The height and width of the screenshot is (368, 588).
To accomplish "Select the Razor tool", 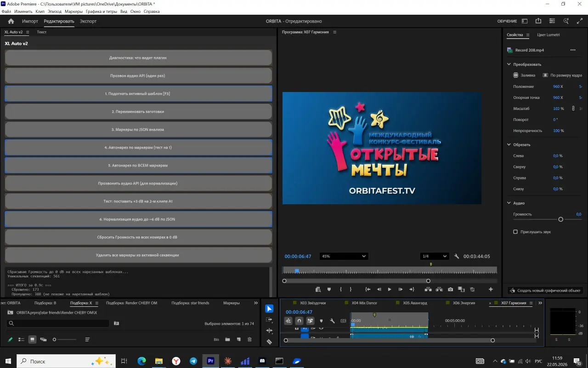I will 270,342.
